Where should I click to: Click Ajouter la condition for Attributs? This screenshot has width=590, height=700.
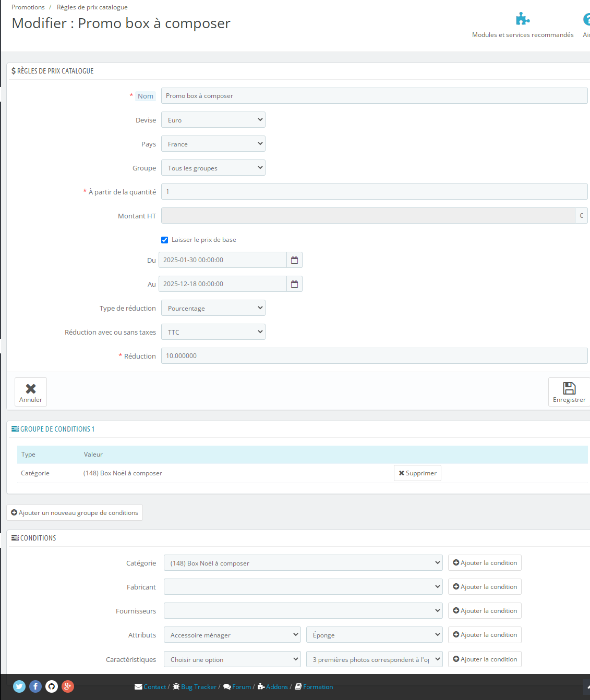(485, 635)
